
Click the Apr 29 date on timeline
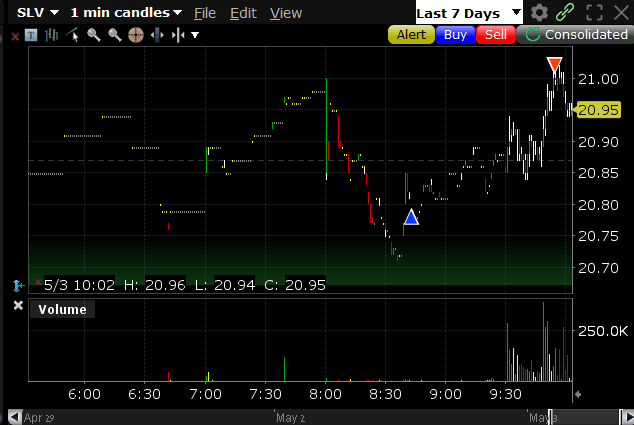[x=39, y=418]
